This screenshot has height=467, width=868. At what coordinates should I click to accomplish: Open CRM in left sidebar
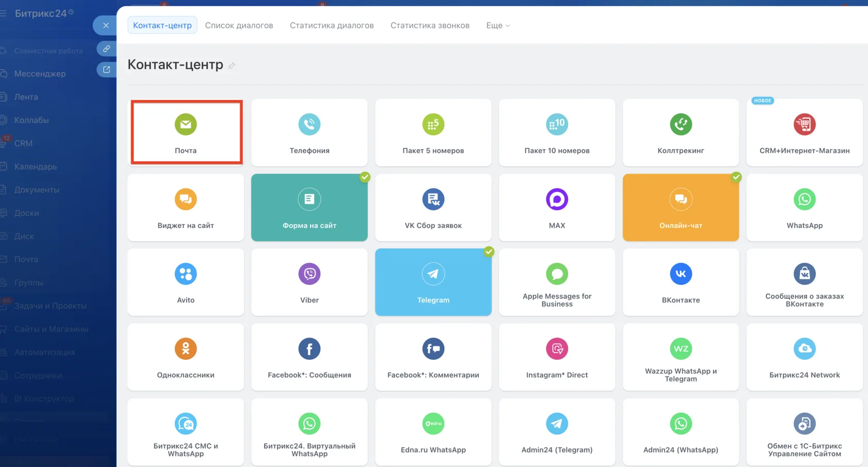[23, 143]
